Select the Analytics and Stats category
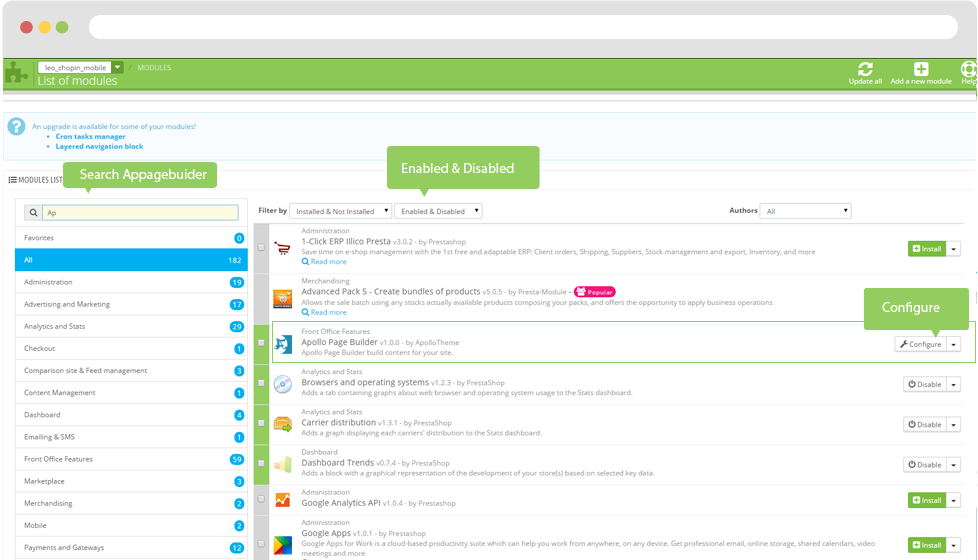 (x=132, y=326)
